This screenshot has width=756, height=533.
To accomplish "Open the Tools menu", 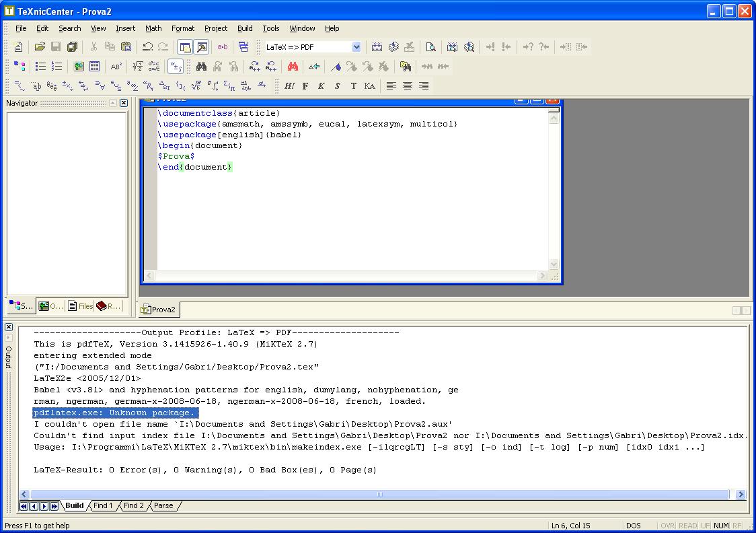I will 271,28.
